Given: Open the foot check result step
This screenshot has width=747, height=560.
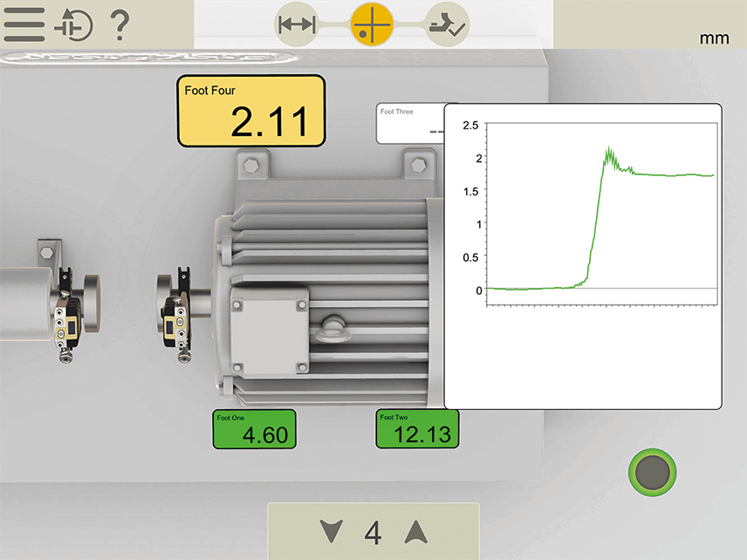Looking at the screenshot, I should tap(448, 25).
